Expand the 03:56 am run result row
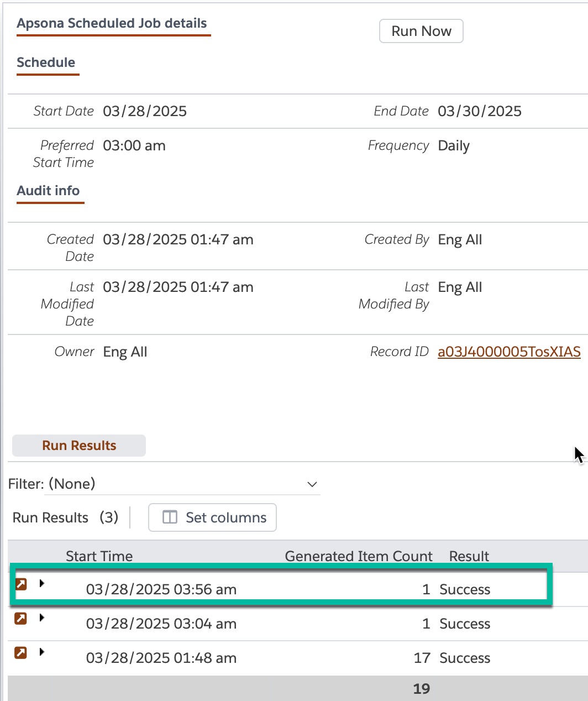Image resolution: width=588 pixels, height=701 pixels. pos(42,583)
